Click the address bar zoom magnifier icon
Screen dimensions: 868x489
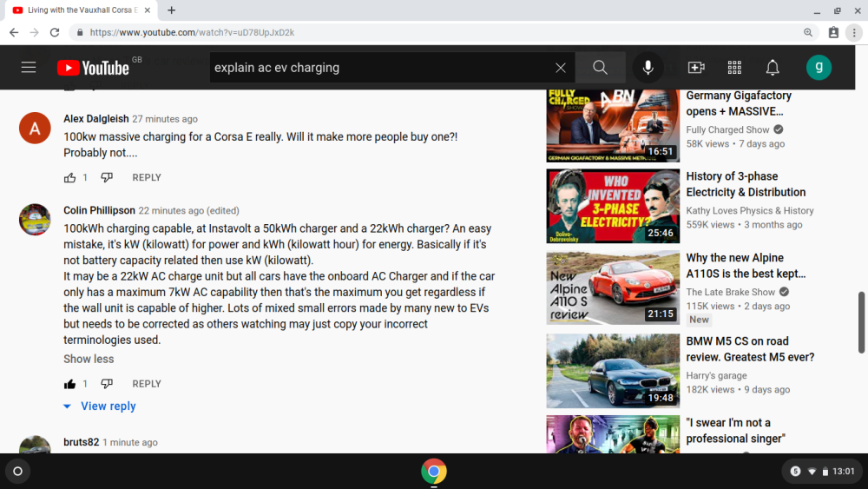click(807, 33)
